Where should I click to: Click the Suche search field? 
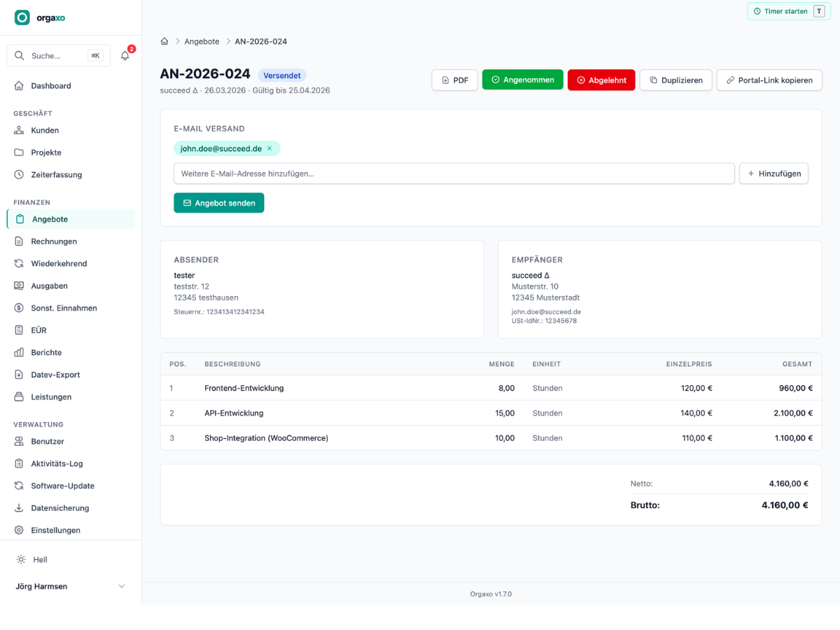(x=59, y=55)
